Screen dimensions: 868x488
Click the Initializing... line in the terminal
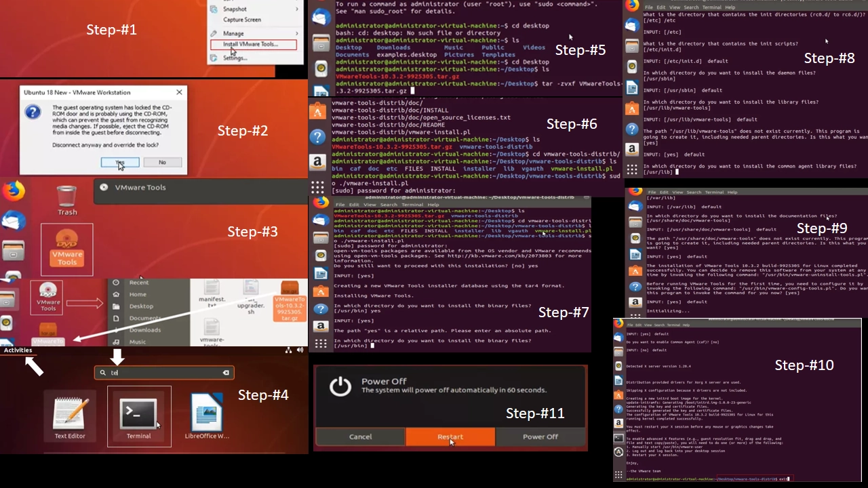click(669, 311)
